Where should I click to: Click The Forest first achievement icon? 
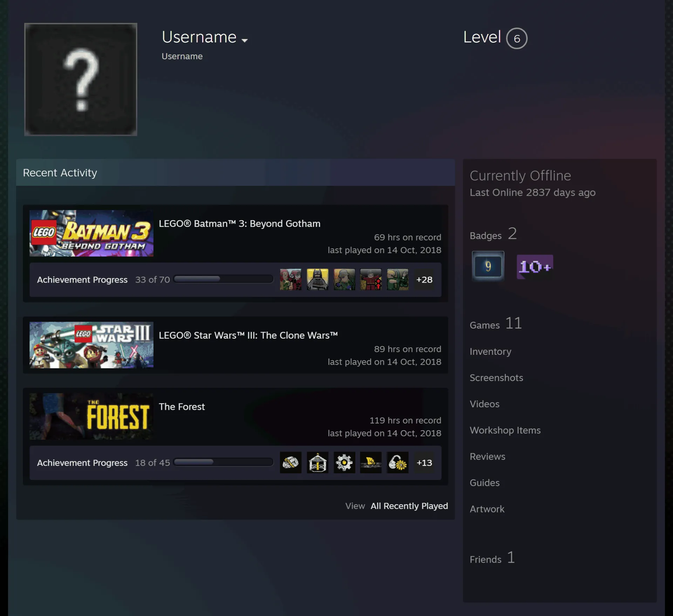pyautogui.click(x=291, y=462)
